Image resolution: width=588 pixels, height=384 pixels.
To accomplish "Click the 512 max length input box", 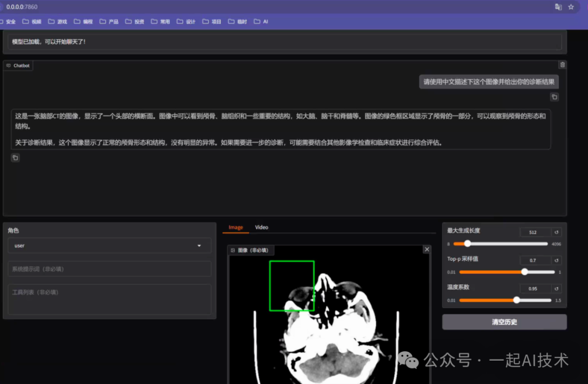I will (x=536, y=231).
